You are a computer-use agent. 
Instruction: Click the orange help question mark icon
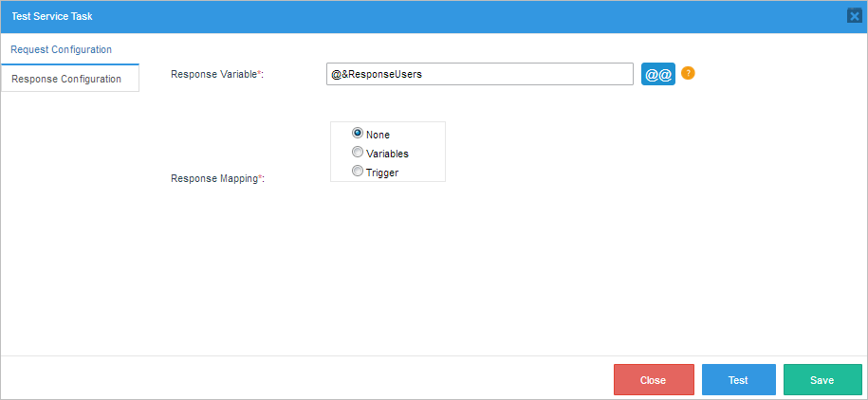689,73
